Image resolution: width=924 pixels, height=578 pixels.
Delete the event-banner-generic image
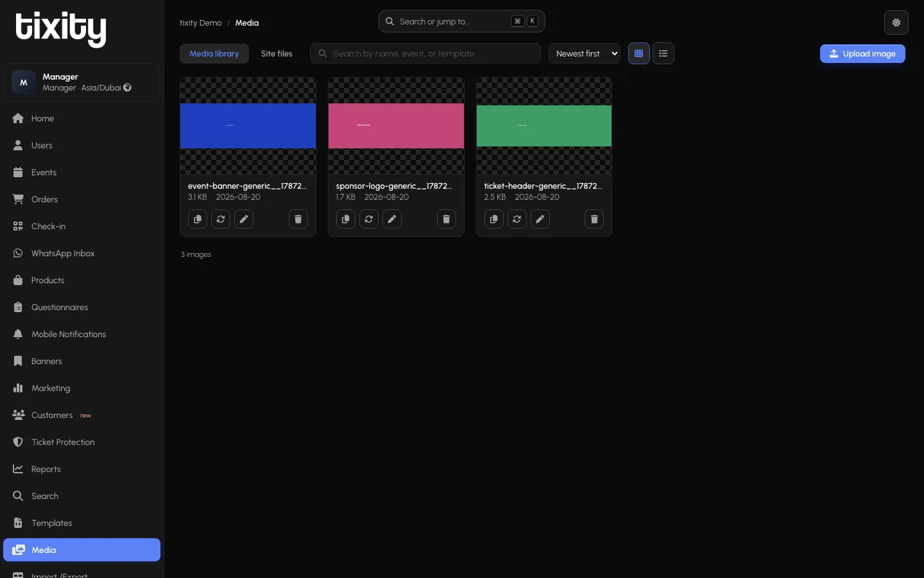(298, 219)
